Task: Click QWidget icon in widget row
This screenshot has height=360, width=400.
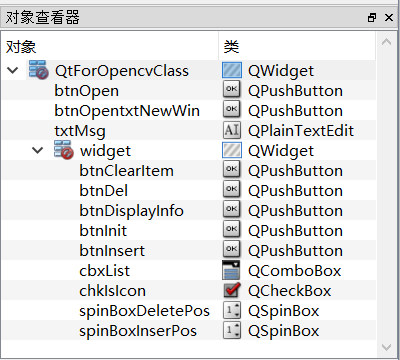Action: (232, 150)
